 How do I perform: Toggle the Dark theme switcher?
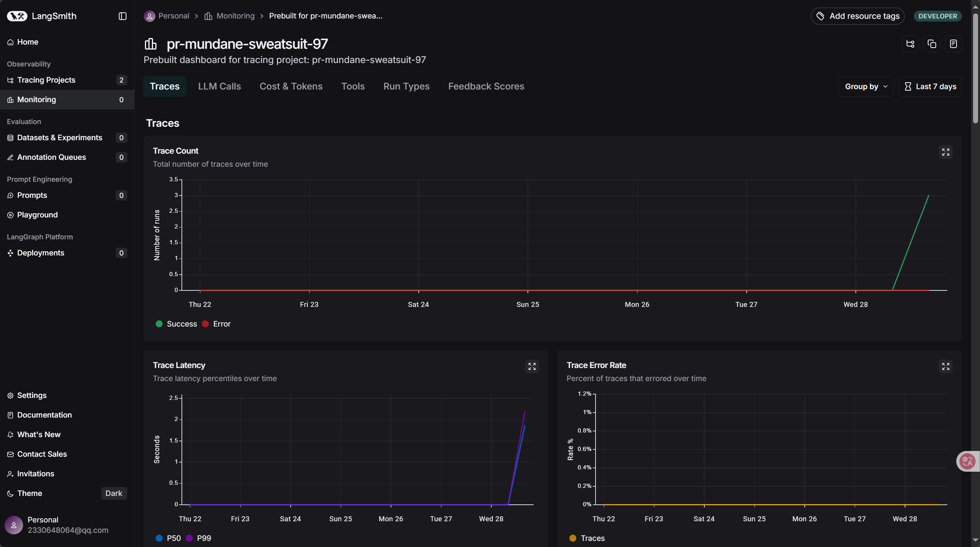pyautogui.click(x=114, y=493)
